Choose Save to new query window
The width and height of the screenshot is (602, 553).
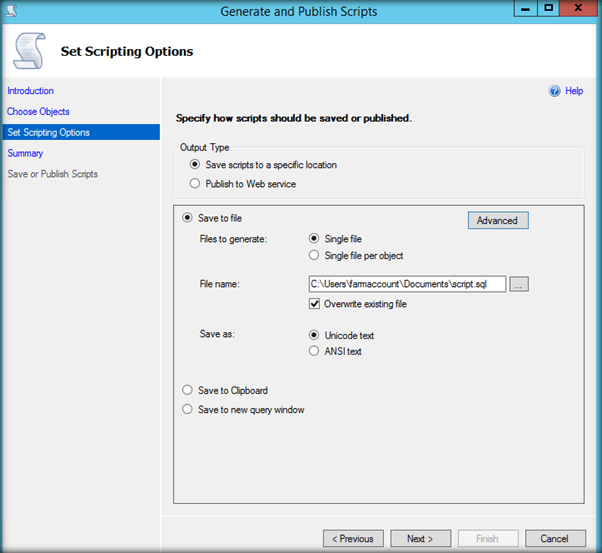pyautogui.click(x=187, y=409)
